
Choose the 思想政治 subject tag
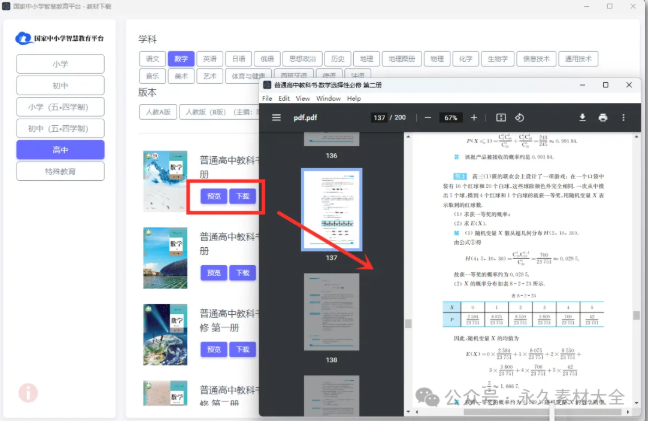click(x=303, y=59)
